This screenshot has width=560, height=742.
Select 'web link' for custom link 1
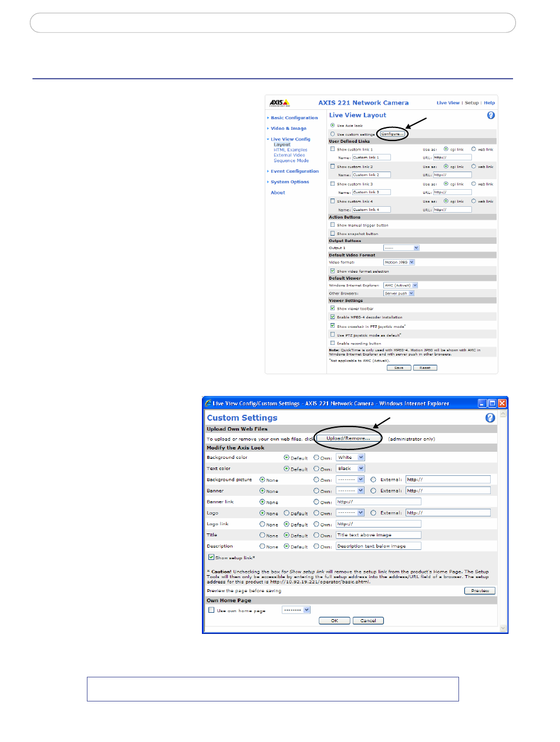coord(474,149)
